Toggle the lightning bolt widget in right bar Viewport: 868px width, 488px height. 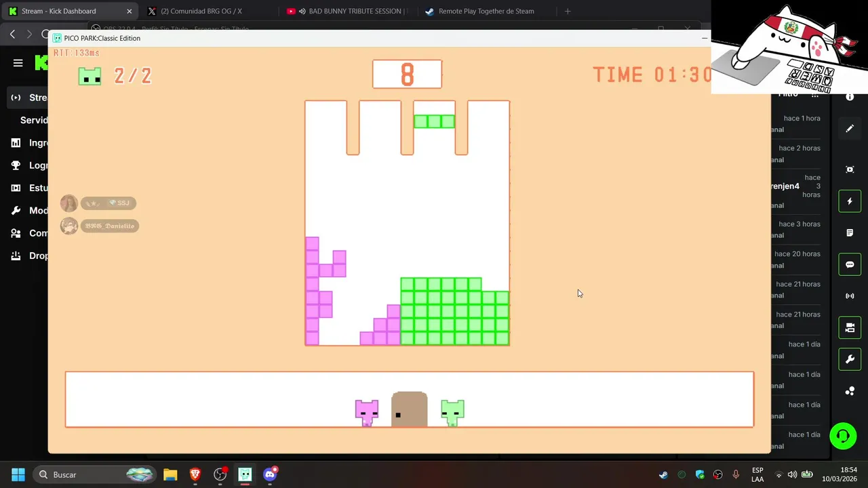tap(850, 201)
